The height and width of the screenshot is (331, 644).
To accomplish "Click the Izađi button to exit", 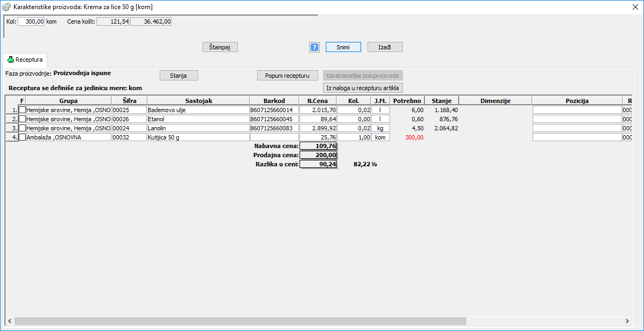I will [385, 47].
